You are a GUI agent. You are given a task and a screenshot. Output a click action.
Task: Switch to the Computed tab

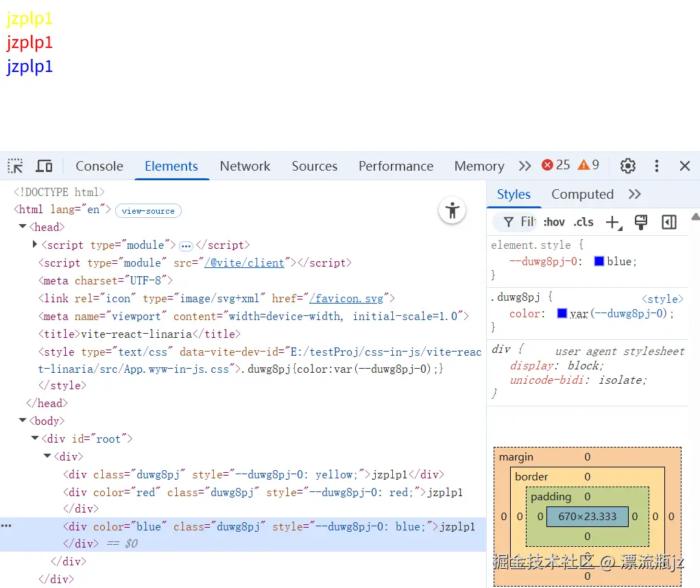click(582, 194)
